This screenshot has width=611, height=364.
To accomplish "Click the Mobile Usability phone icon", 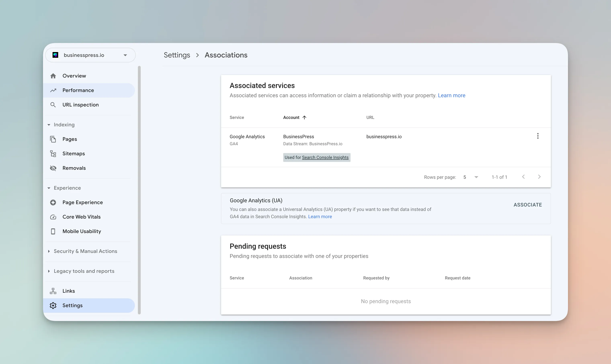I will coord(53,231).
